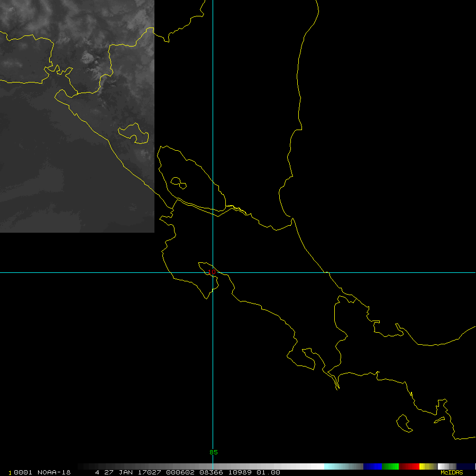The height and width of the screenshot is (476, 476).
Task: Click the NOAA-18 satellite label
Action: point(54,472)
